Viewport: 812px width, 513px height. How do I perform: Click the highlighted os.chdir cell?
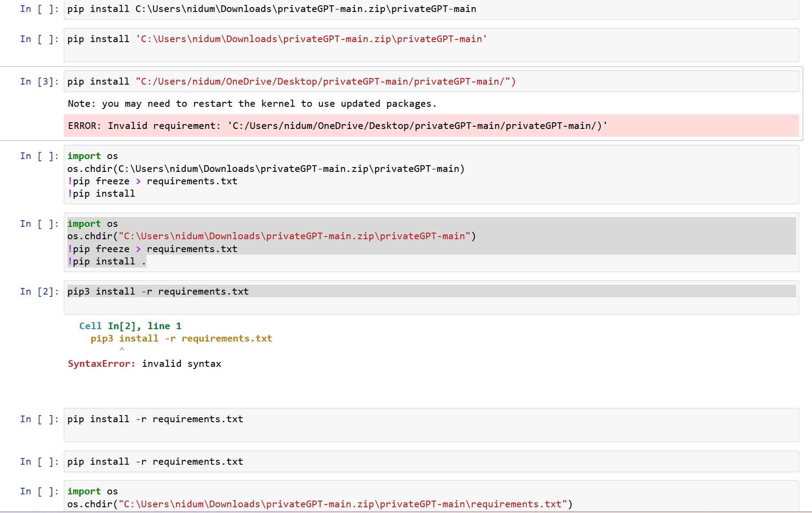271,236
